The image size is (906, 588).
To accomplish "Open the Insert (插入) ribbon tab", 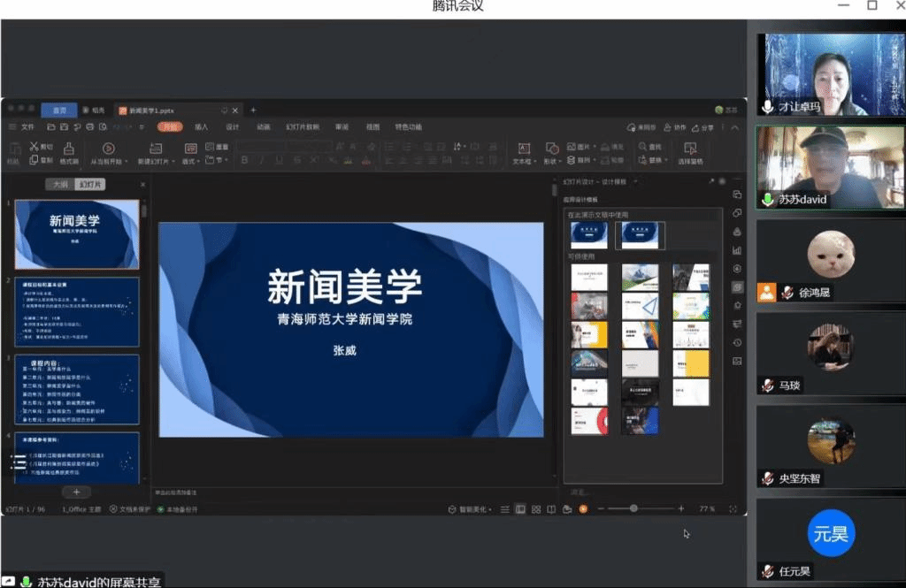I will 202,127.
